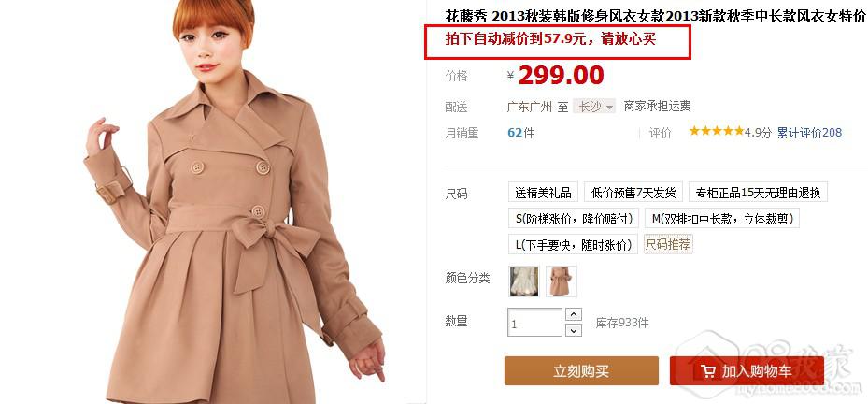Select size option L(下手要快，随时涨价)
Screen dimensions: 868x404
pyautogui.click(x=573, y=244)
